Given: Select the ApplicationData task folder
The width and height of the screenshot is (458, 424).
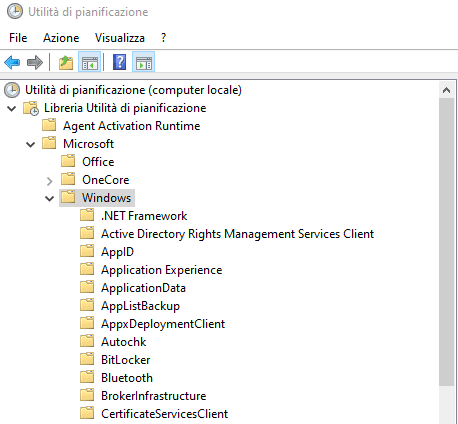Looking at the screenshot, I should pyautogui.click(x=143, y=288).
